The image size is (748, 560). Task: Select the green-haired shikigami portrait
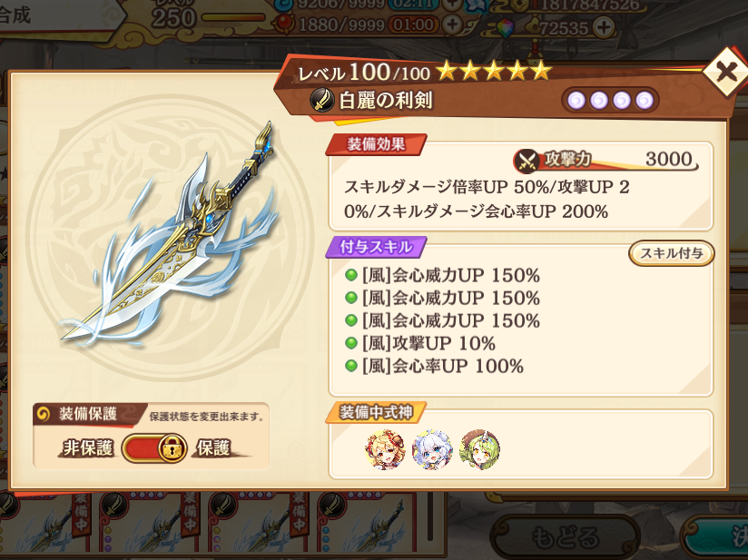pos(479,449)
